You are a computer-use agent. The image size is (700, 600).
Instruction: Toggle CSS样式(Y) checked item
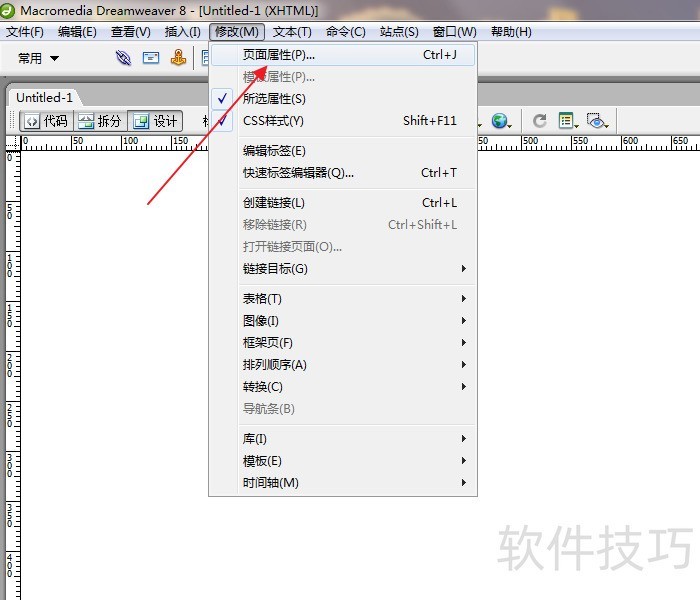[343, 121]
